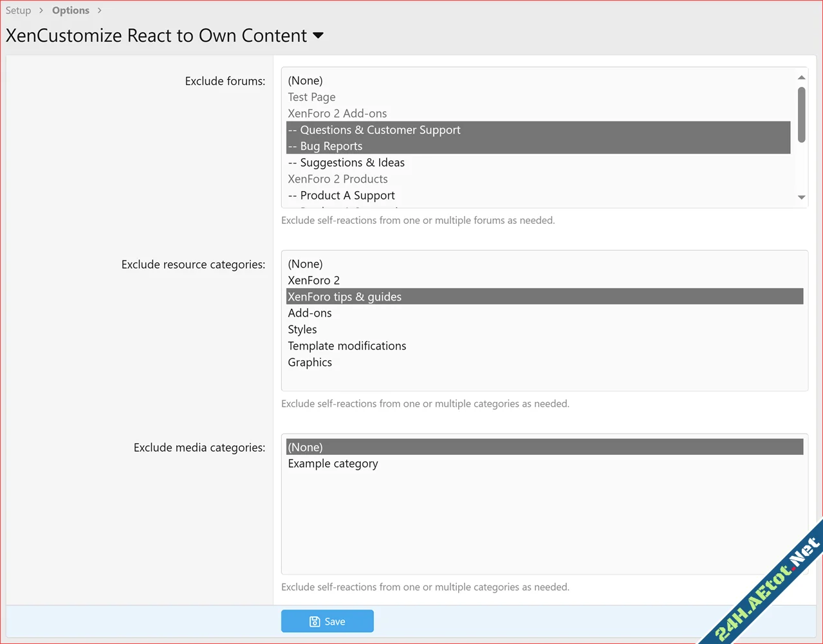The height and width of the screenshot is (644, 823).
Task: Select 'Add-ons' in resource categories
Action: (310, 313)
